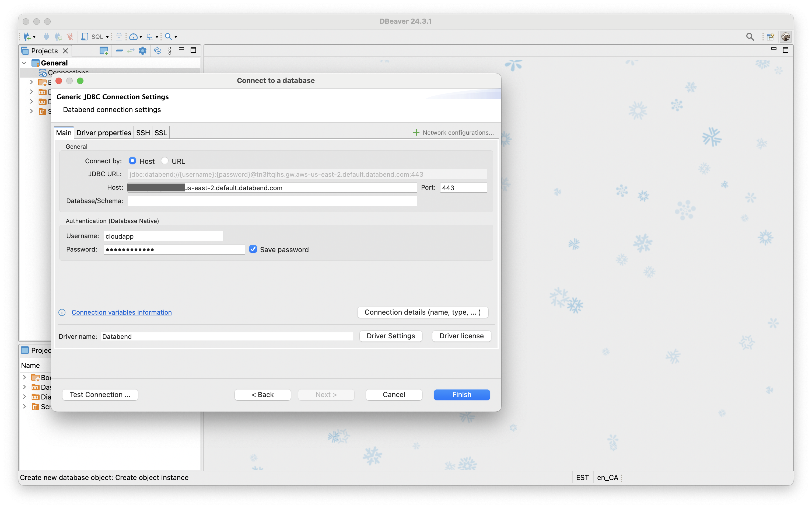Toggle link with editor arrows icon
The height and width of the screenshot is (508, 812).
click(131, 51)
